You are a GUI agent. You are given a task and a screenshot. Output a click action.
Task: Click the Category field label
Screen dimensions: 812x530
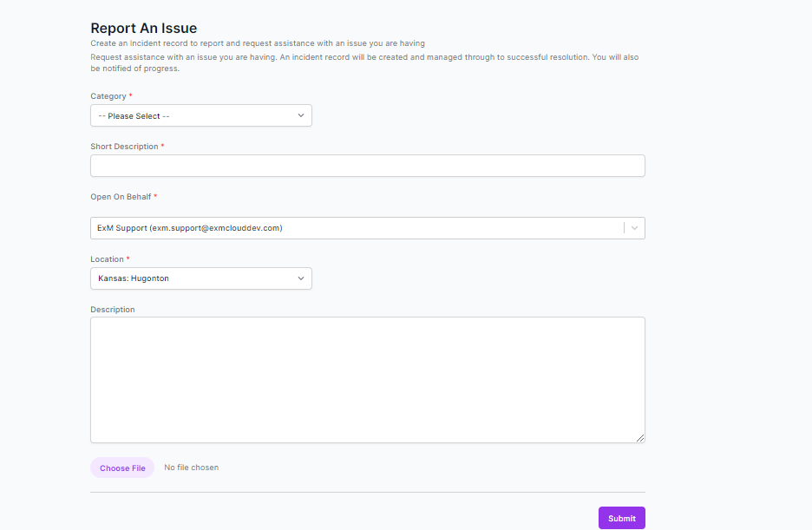point(108,96)
